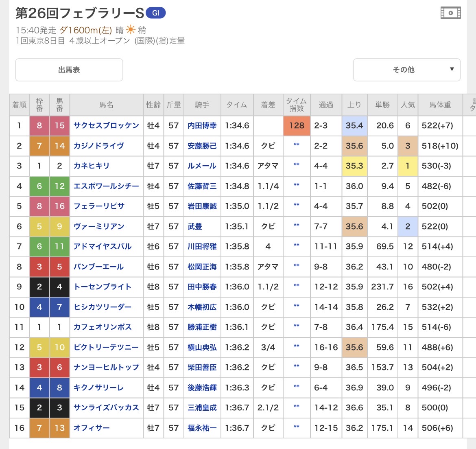Open horse link カネヒキリ
Image resolution: width=476 pixels, height=449 pixels.
(x=92, y=166)
